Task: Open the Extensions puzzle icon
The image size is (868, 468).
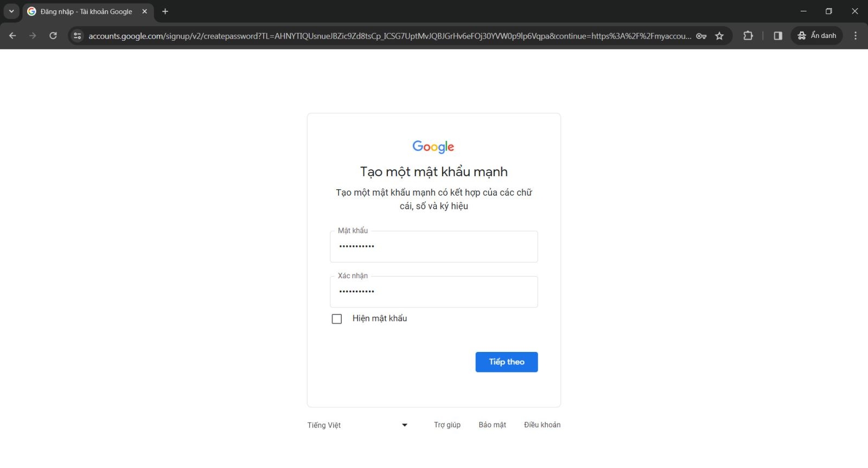Action: tap(748, 36)
